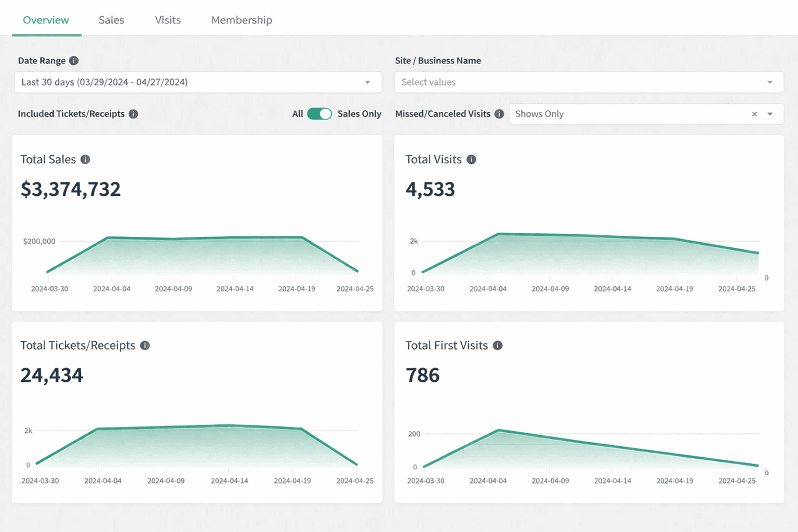The width and height of the screenshot is (798, 532).
Task: Click the Total Visits card title
Action: (x=434, y=159)
